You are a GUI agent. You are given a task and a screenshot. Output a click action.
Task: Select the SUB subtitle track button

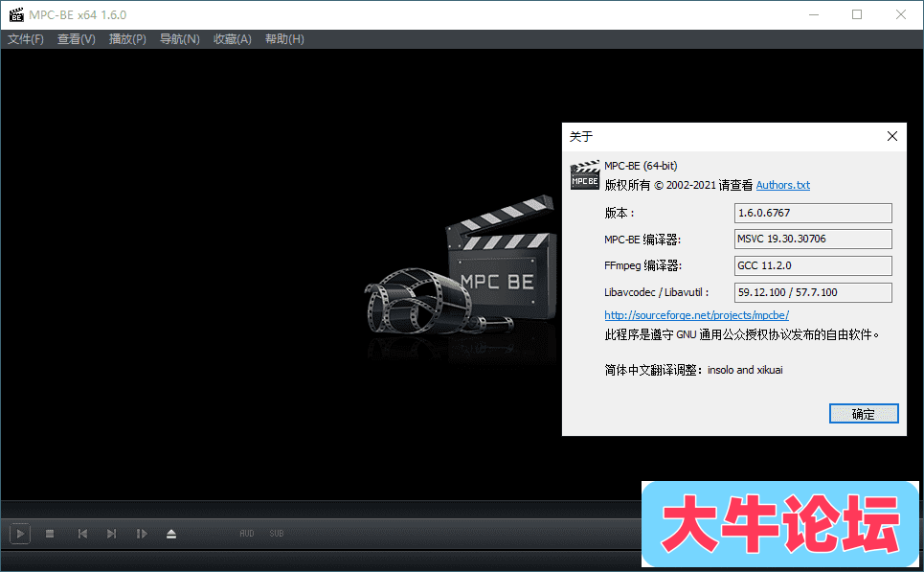(x=277, y=533)
